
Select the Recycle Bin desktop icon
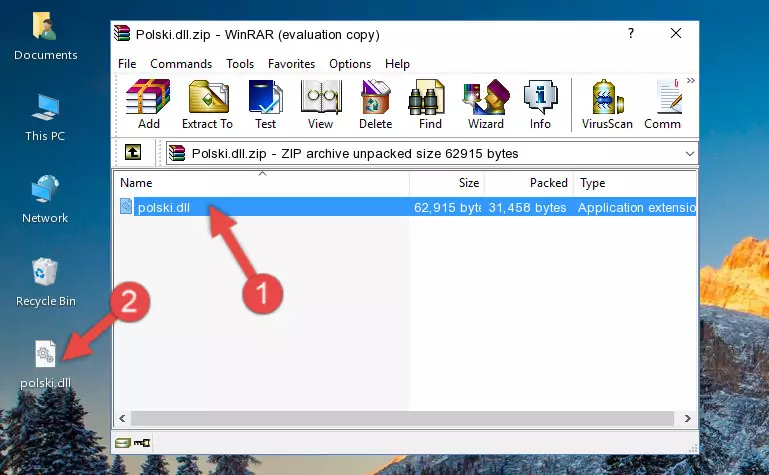click(45, 282)
